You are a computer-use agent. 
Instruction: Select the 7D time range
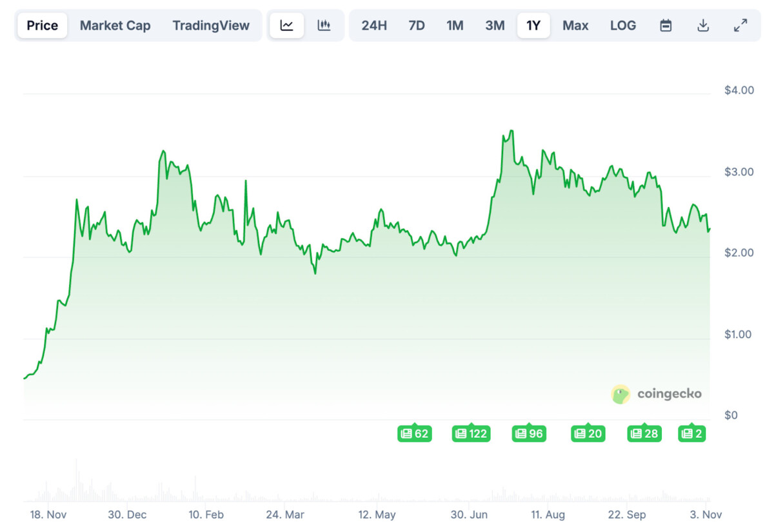[417, 26]
